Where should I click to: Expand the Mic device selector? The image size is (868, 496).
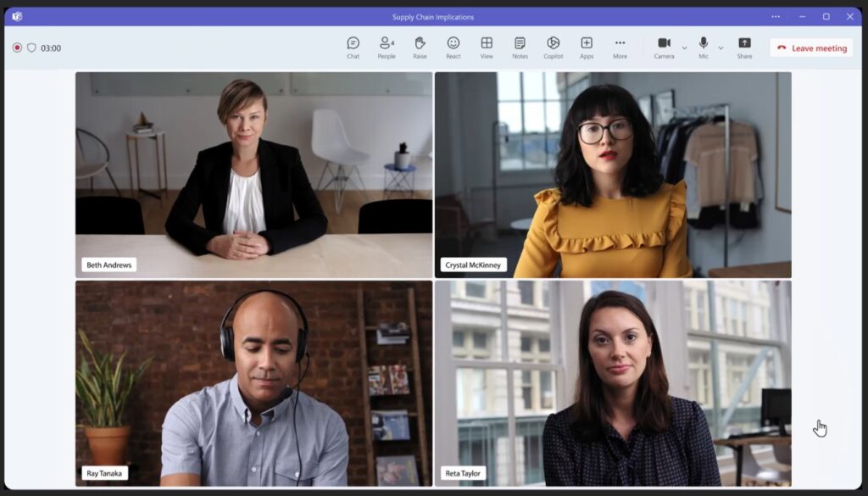click(x=720, y=47)
